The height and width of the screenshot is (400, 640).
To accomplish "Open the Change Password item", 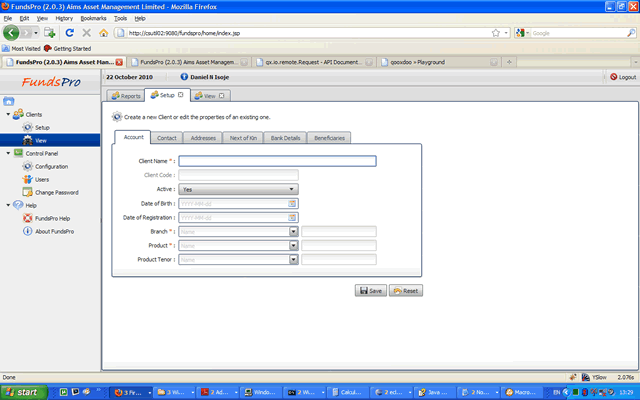I will click(x=56, y=192).
